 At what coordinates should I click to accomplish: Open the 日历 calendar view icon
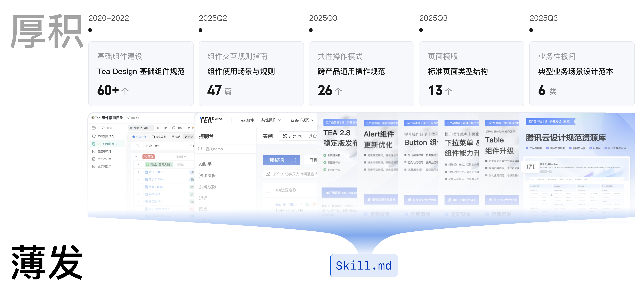(x=174, y=128)
